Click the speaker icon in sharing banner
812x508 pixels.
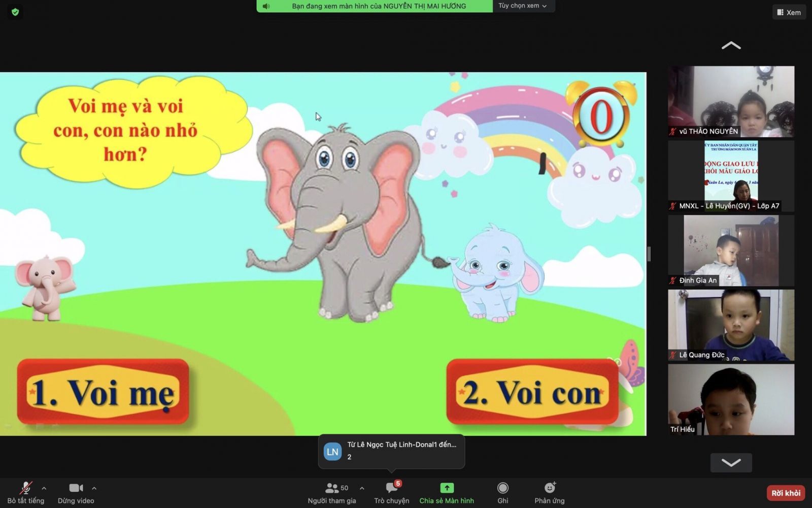tap(266, 6)
